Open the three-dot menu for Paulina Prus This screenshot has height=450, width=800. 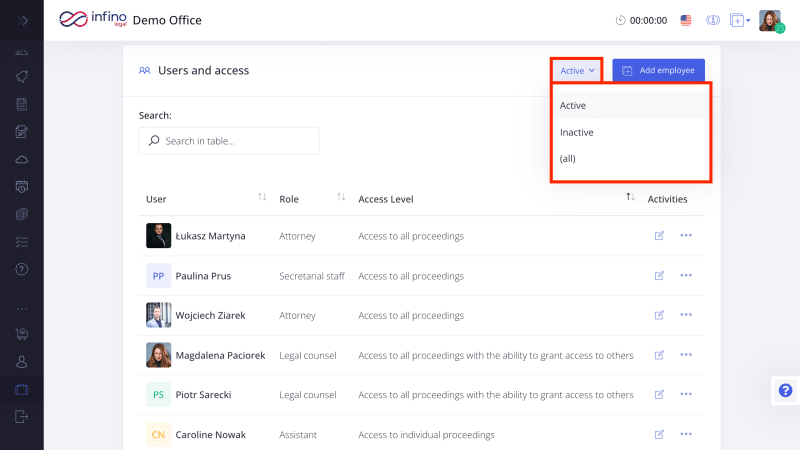686,275
